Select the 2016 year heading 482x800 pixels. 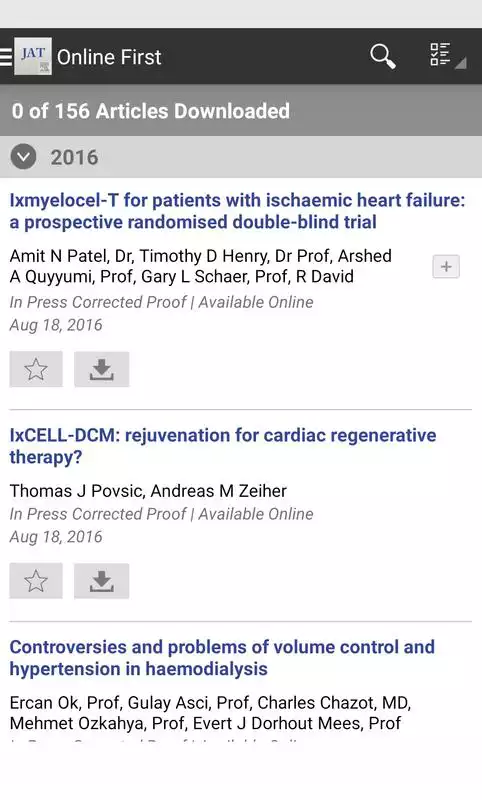click(74, 157)
